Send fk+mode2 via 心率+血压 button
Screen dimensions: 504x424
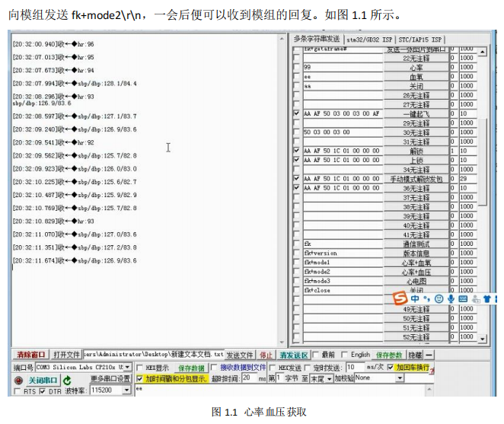416,272
